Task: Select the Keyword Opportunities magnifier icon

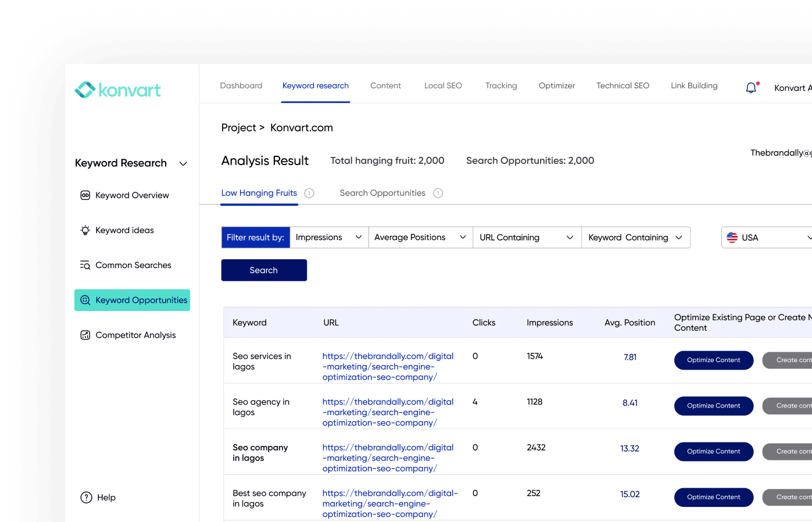Action: [x=85, y=300]
